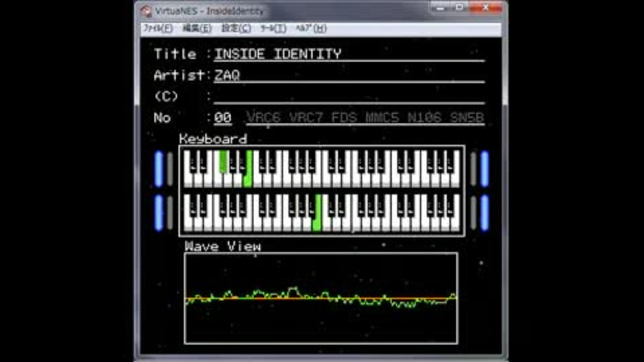Click lower-right blue level bar beside keyboard
This screenshot has width=644, height=362.
click(x=484, y=213)
